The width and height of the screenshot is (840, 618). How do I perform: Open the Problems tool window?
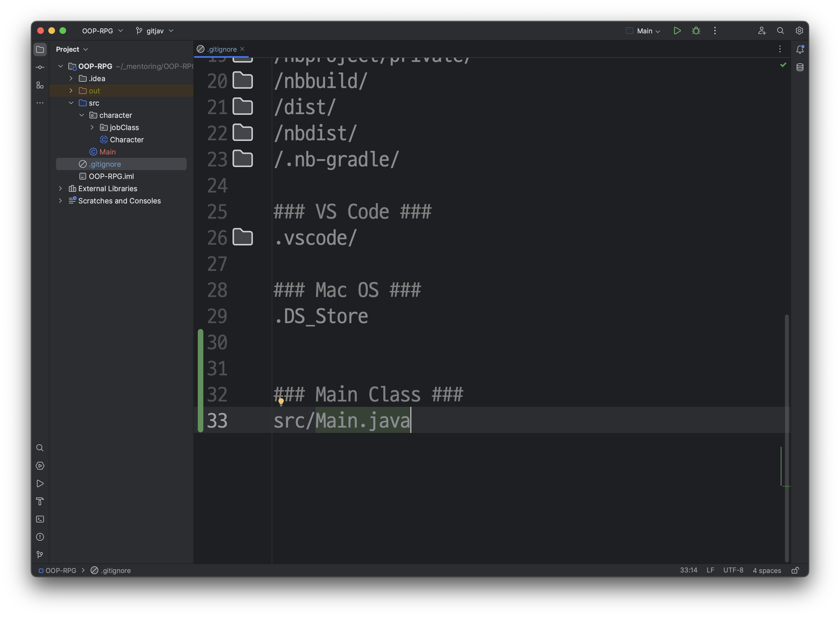pos(40,537)
